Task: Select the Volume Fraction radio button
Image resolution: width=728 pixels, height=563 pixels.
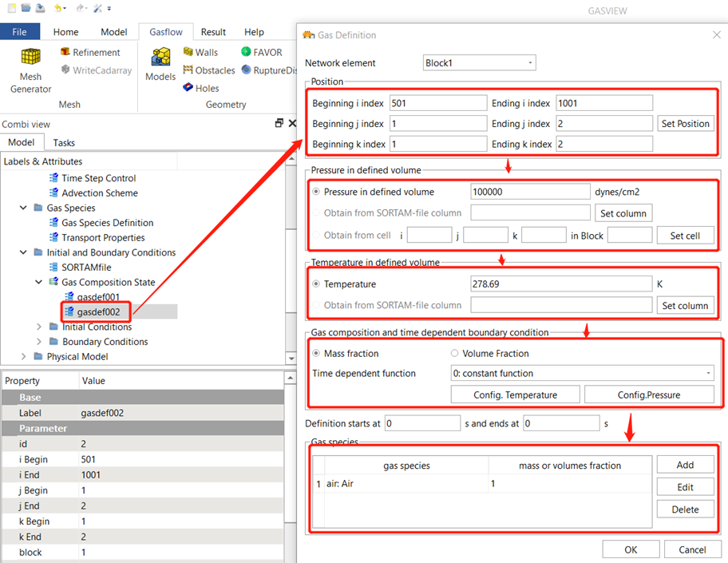Action: (454, 354)
